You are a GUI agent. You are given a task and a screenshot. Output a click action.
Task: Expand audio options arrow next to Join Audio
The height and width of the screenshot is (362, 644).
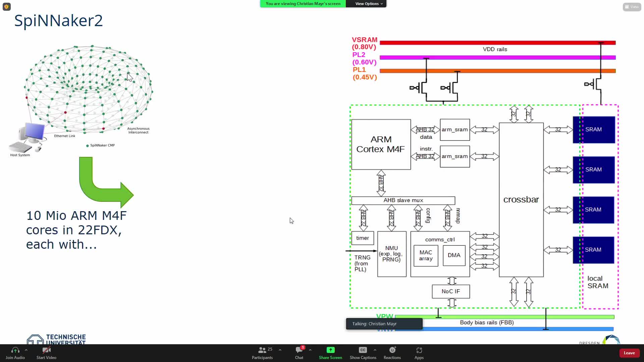pyautogui.click(x=26, y=350)
